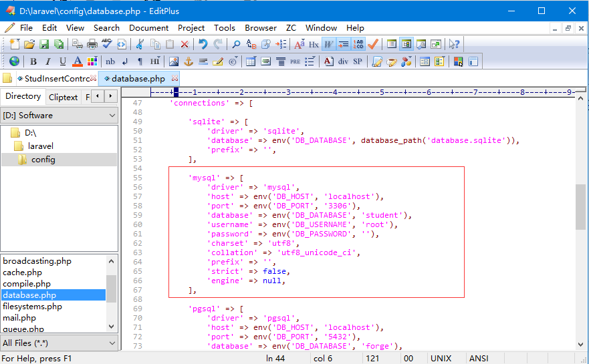Open the drive selector dropdown

click(x=112, y=116)
